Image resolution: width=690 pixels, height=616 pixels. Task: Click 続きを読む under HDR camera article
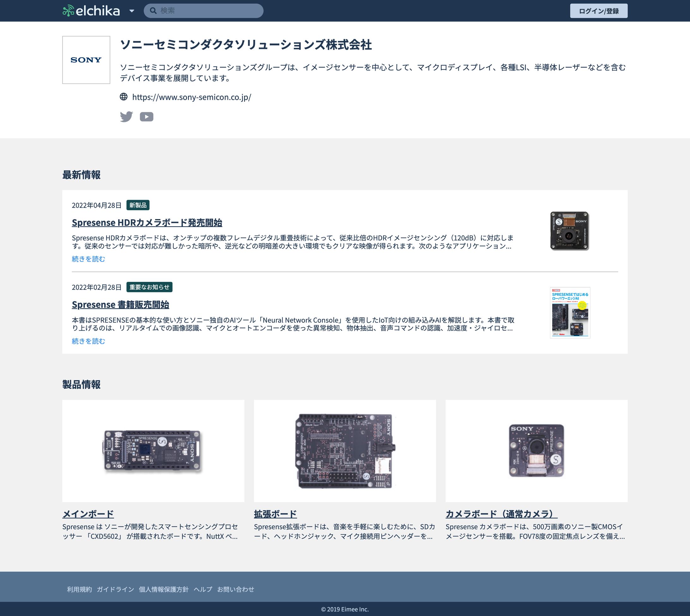pyautogui.click(x=88, y=259)
